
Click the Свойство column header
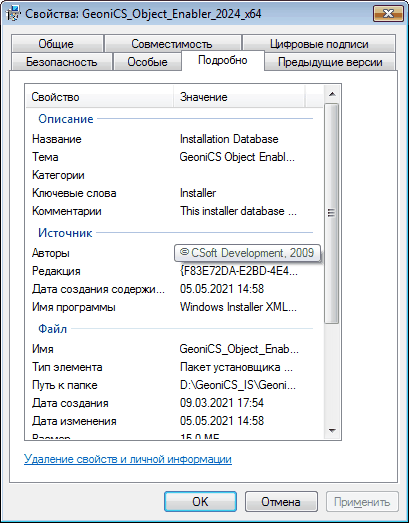(x=100, y=97)
